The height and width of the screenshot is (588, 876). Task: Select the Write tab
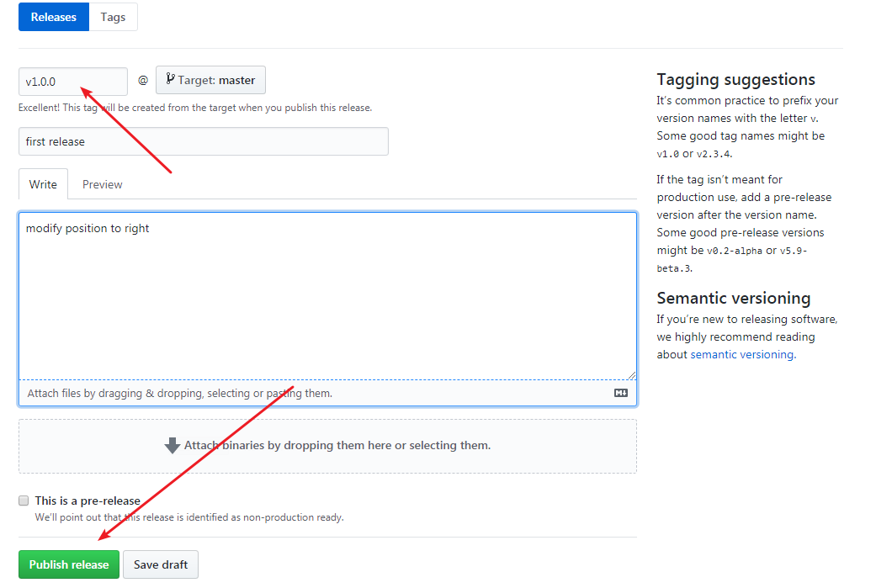click(x=43, y=184)
